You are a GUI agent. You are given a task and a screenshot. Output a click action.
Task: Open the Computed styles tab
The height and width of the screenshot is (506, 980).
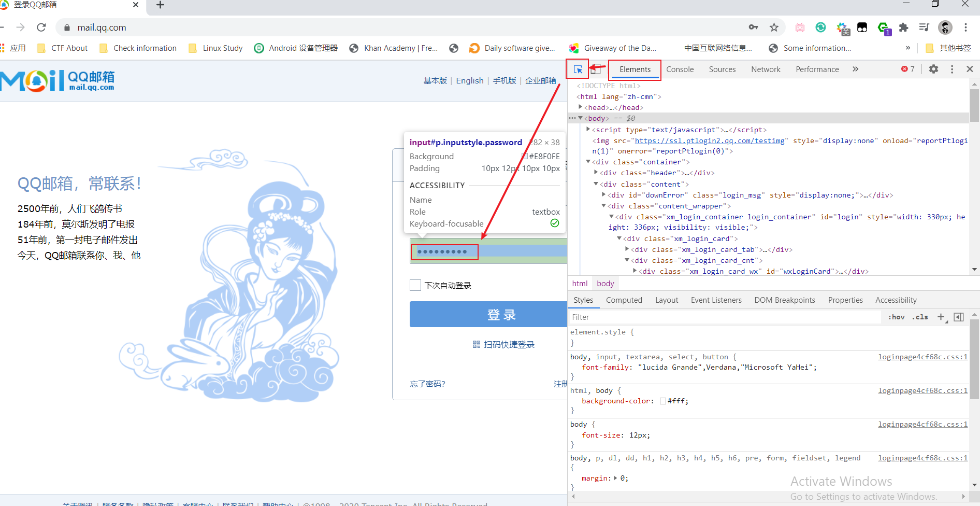(x=624, y=300)
